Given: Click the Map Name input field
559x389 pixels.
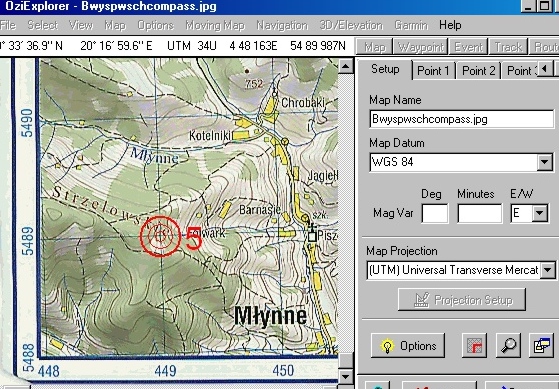Looking at the screenshot, I should (x=462, y=119).
